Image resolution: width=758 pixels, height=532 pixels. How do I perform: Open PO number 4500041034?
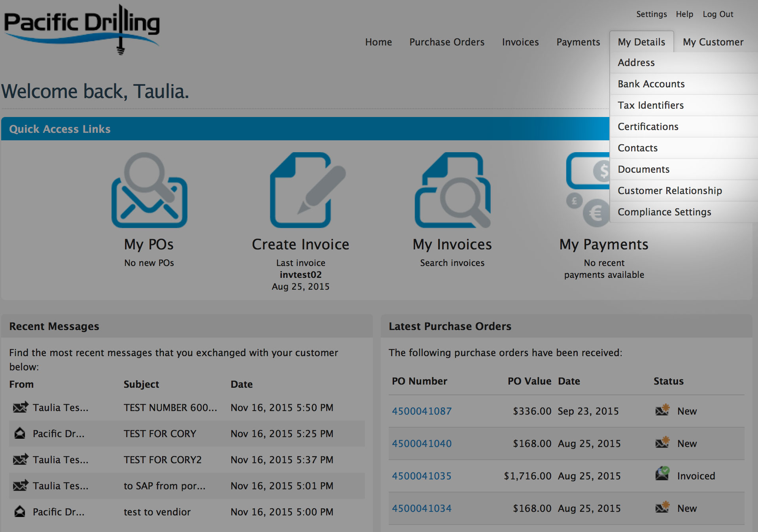point(422,508)
